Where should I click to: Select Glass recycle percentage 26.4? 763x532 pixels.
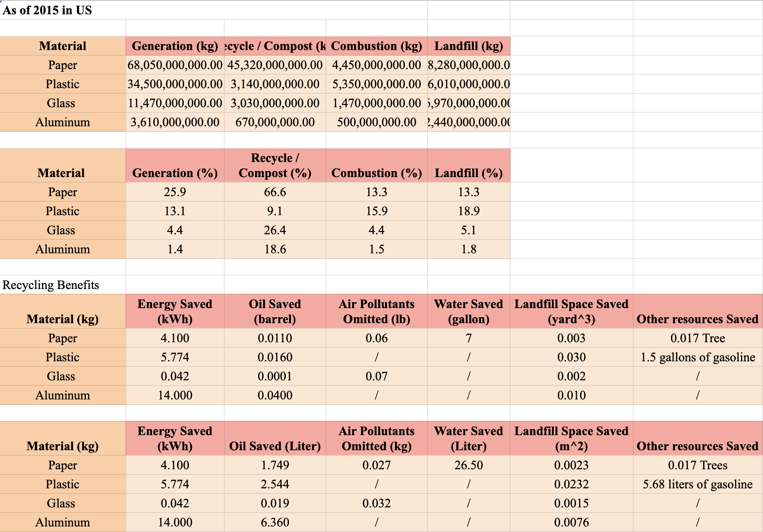(275, 230)
